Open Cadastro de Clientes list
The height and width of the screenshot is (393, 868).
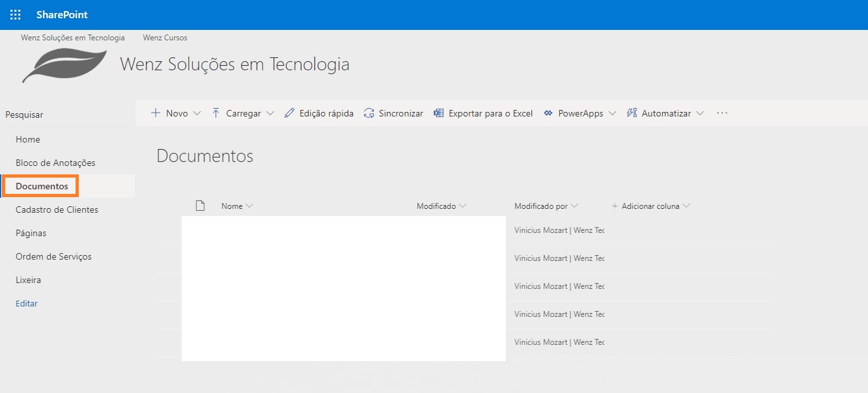(x=57, y=210)
